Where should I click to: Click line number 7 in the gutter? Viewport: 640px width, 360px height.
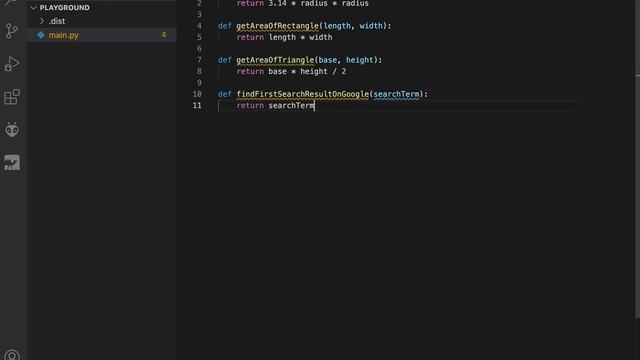click(199, 60)
